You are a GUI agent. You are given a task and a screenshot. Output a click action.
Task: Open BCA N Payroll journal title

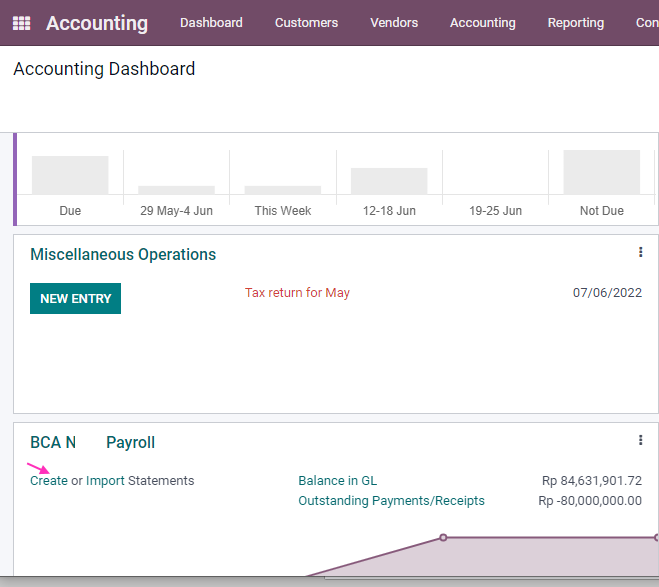pyautogui.click(x=92, y=442)
